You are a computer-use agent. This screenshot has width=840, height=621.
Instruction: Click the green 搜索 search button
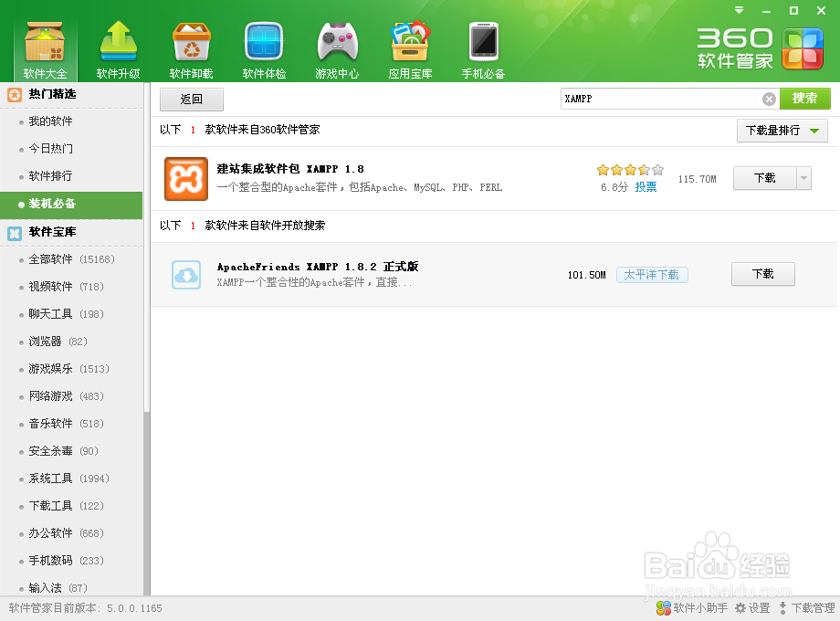click(805, 99)
